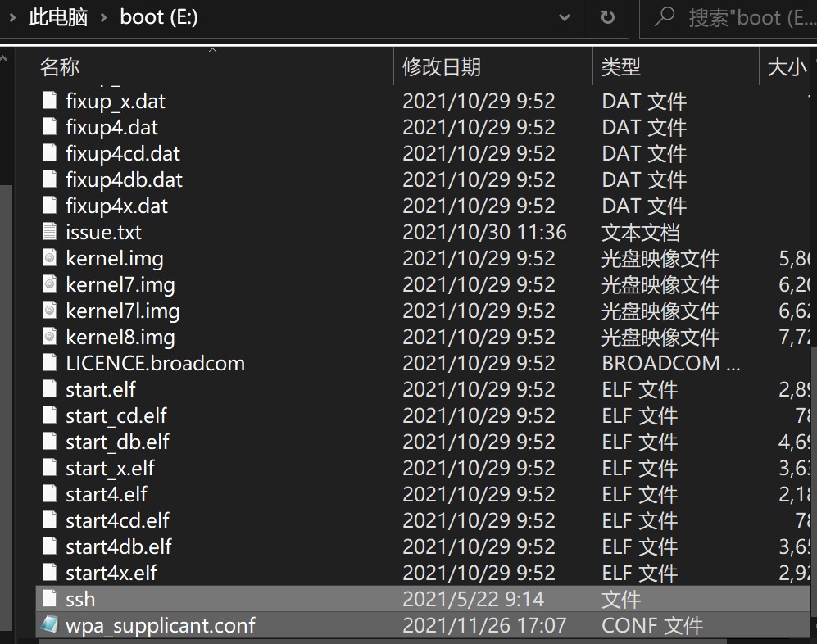Click the LICENCE.broadcom file icon
This screenshot has height=644, width=817.
click(x=49, y=363)
